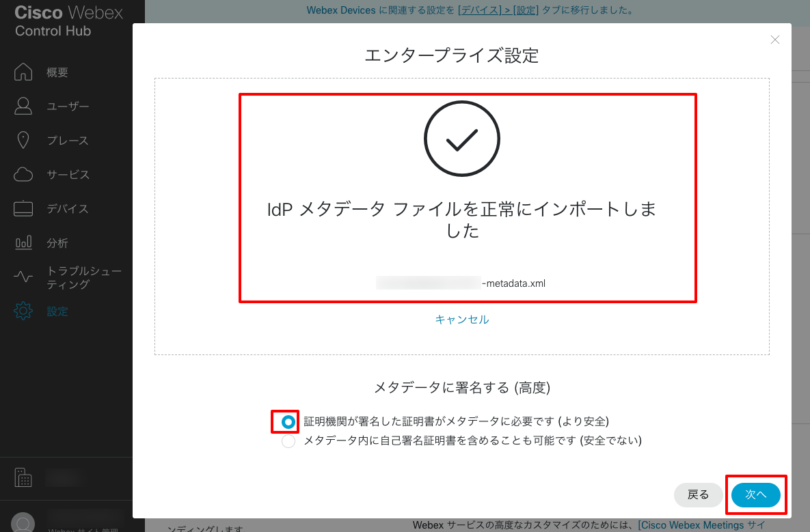Viewport: 810px width, 532px height.
Task: Open the ユーザー menu item
Action: click(x=68, y=107)
